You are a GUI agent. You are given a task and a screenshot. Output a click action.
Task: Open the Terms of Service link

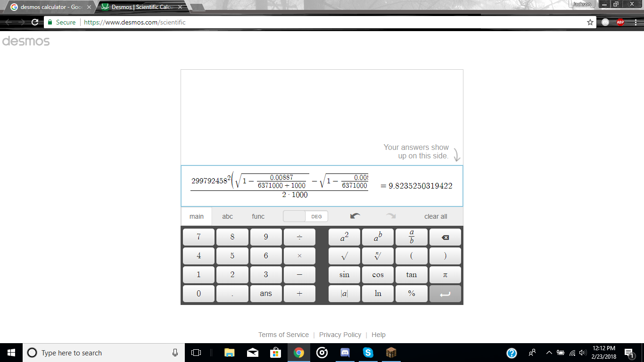pos(283,335)
